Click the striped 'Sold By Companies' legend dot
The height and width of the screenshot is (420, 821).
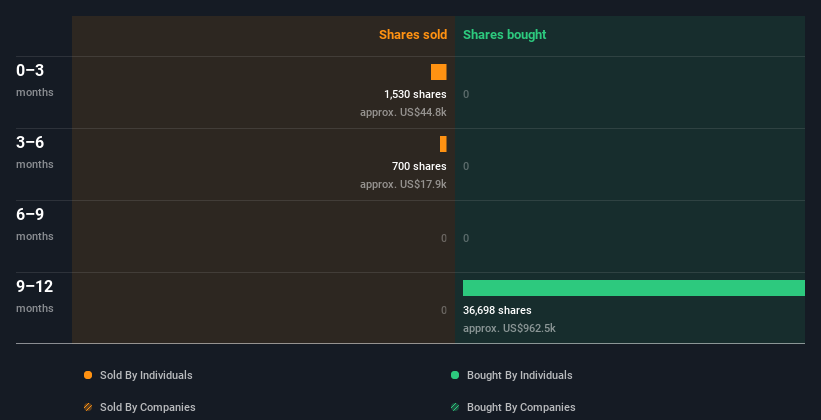(x=88, y=407)
